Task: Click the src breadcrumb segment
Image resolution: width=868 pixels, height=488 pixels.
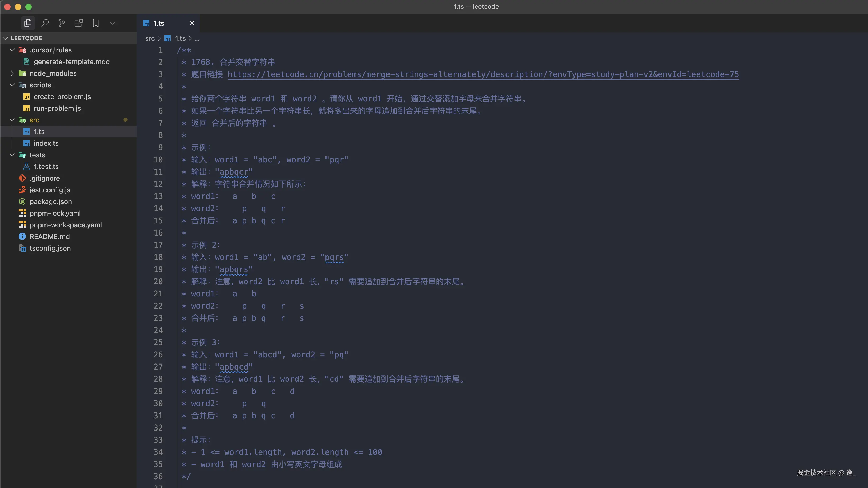Action: point(150,38)
